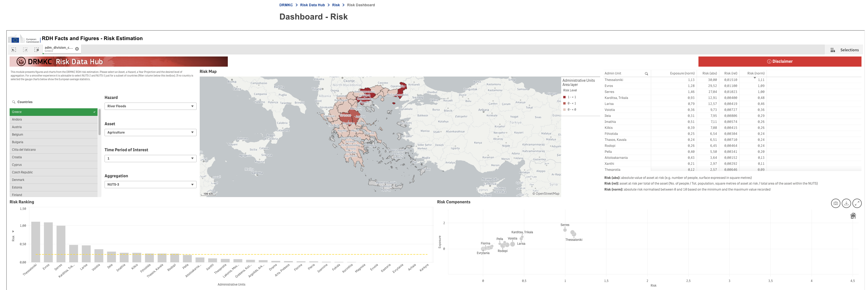Select Voiotia row in table
The image size is (868, 290).
tap(732, 110)
